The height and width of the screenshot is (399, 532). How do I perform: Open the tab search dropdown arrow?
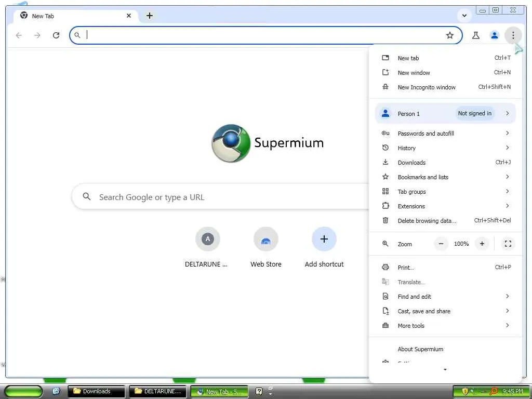coord(464,16)
